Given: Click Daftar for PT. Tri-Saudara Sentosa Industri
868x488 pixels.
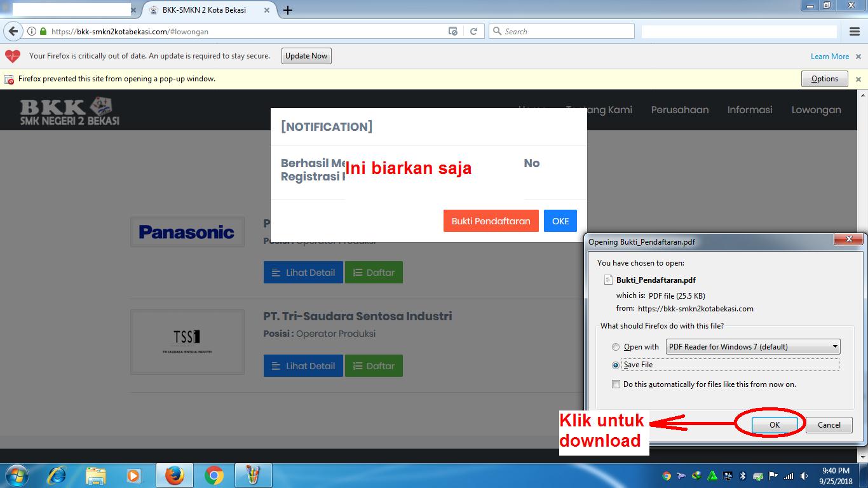Looking at the screenshot, I should (x=374, y=366).
